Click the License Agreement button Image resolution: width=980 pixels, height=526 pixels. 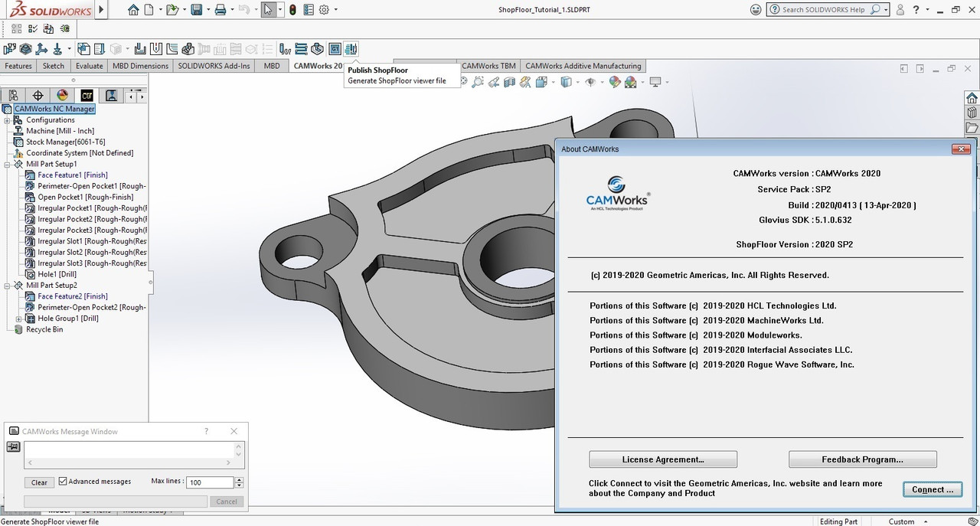pos(663,459)
